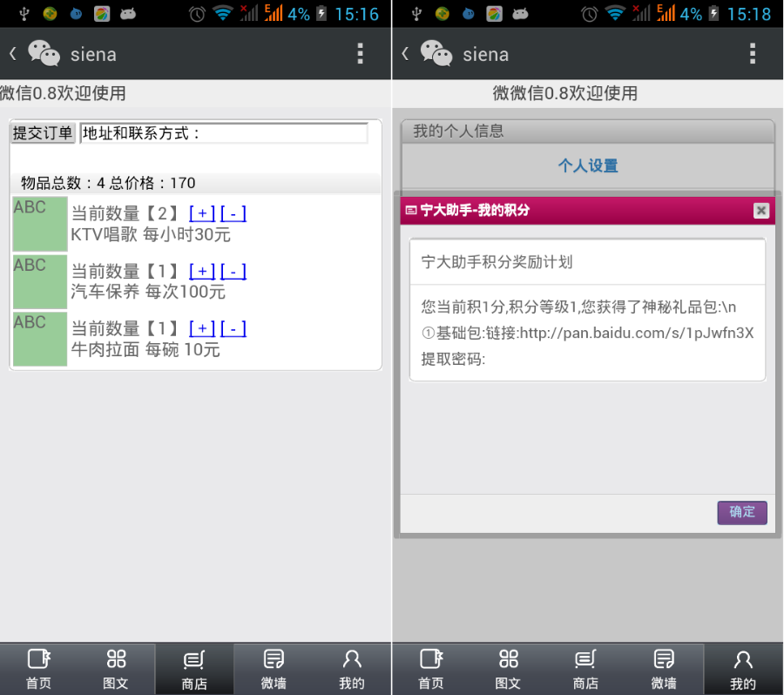The height and width of the screenshot is (695, 784).
Task: Tap pan.baidu.com link text in dialog
Action: click(x=637, y=333)
